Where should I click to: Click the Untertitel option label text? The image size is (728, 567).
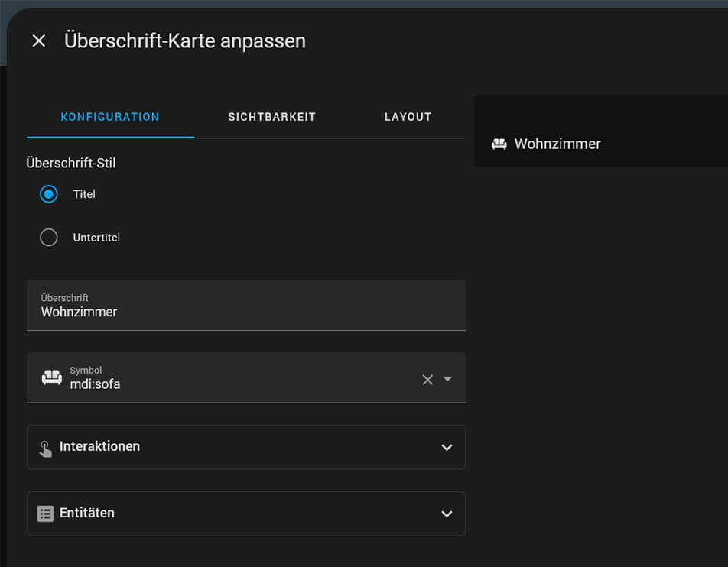(96, 238)
